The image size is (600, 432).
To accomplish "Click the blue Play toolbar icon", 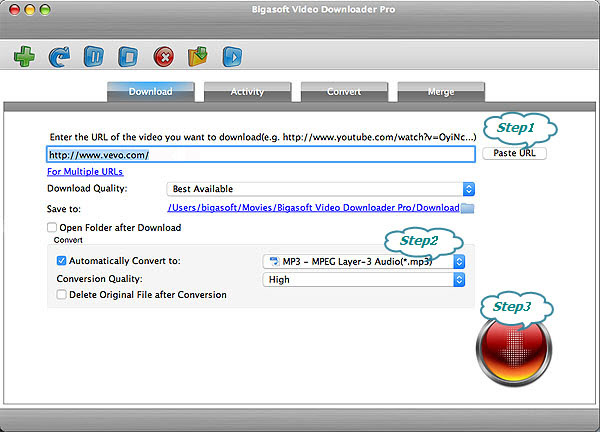I will pos(232,57).
